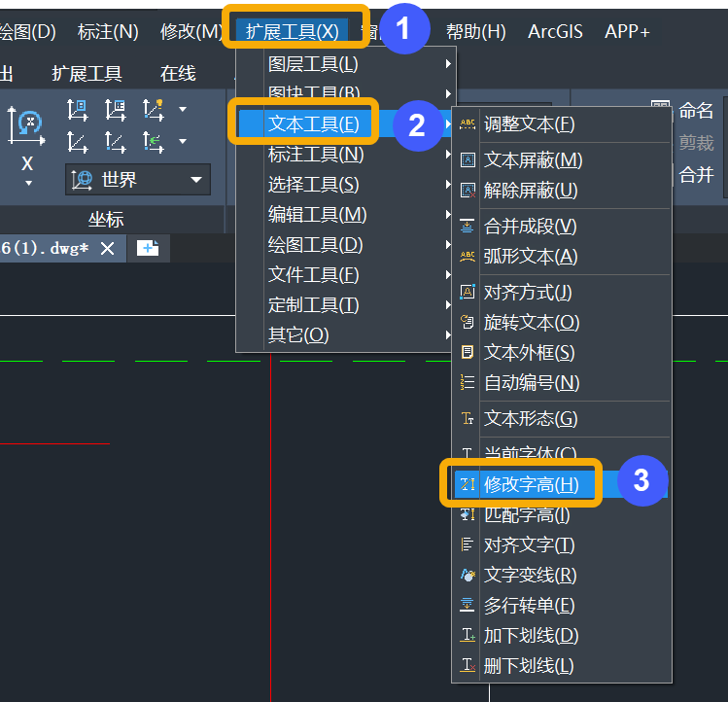Click the 文字变线(R) icon

(x=468, y=575)
